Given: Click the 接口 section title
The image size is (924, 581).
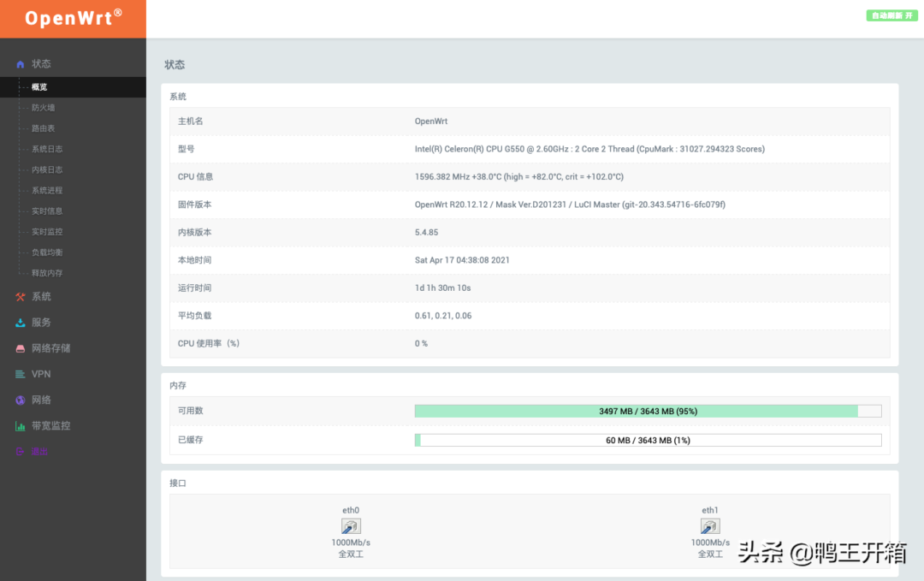Looking at the screenshot, I should point(178,483).
